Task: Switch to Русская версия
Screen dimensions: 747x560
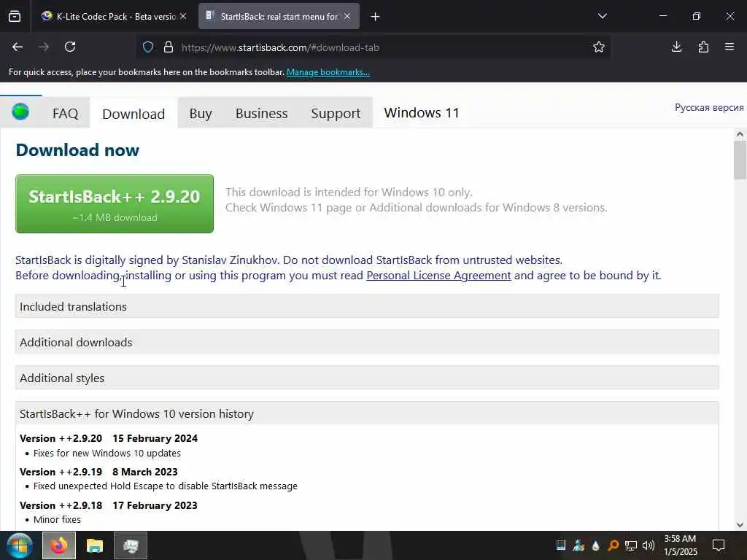Action: pyautogui.click(x=709, y=108)
